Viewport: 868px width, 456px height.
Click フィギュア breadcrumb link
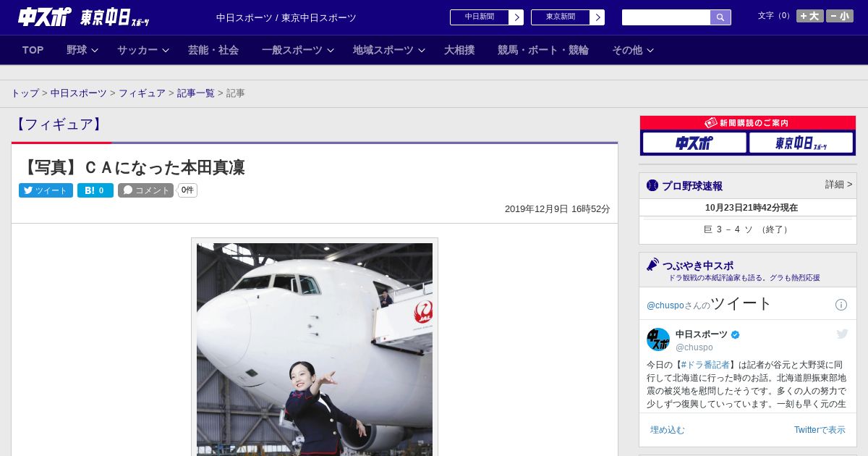tap(142, 93)
